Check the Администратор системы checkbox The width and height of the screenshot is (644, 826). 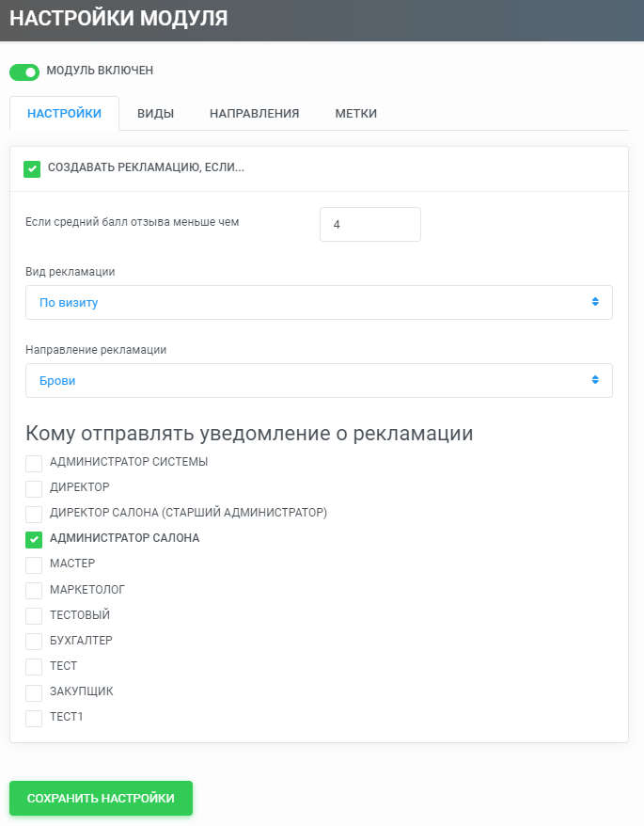(34, 464)
